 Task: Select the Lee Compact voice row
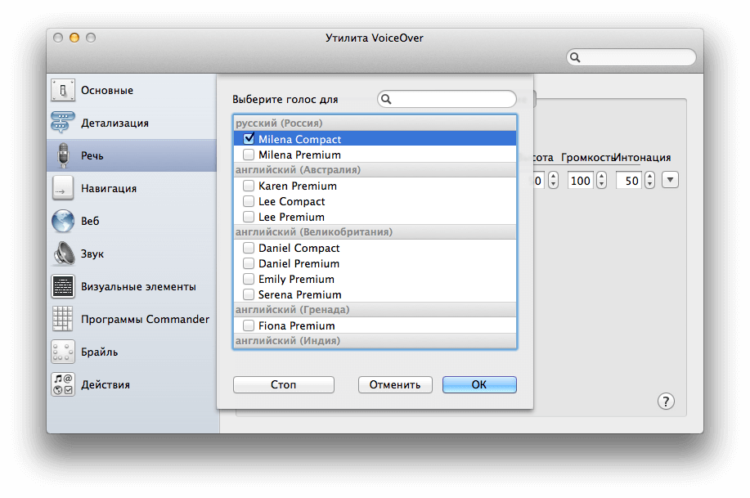pos(375,201)
